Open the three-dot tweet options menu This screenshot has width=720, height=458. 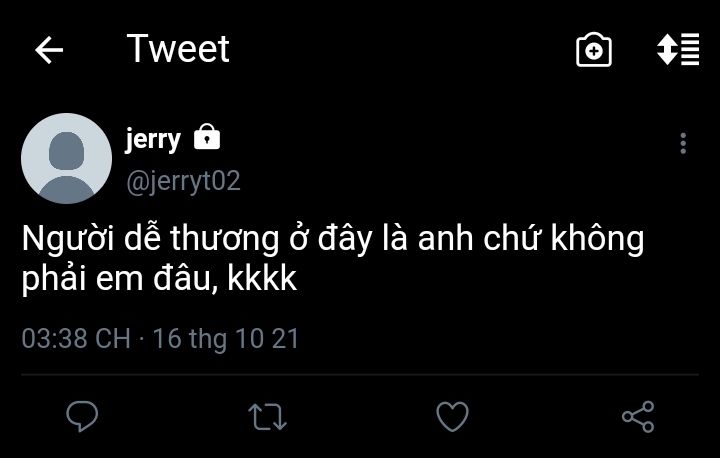coord(683,143)
